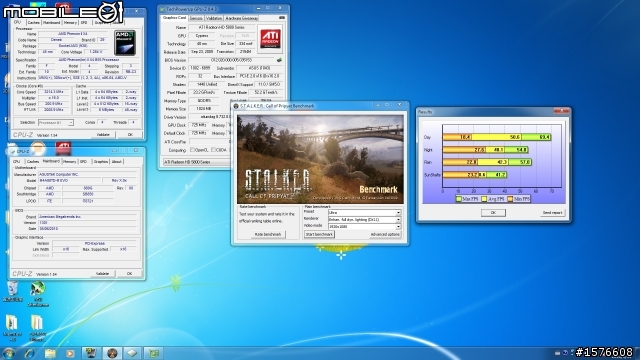This screenshot has height=360, width=640.
Task: Click the Core Speed value in CPU-Z
Action: click(x=53, y=92)
